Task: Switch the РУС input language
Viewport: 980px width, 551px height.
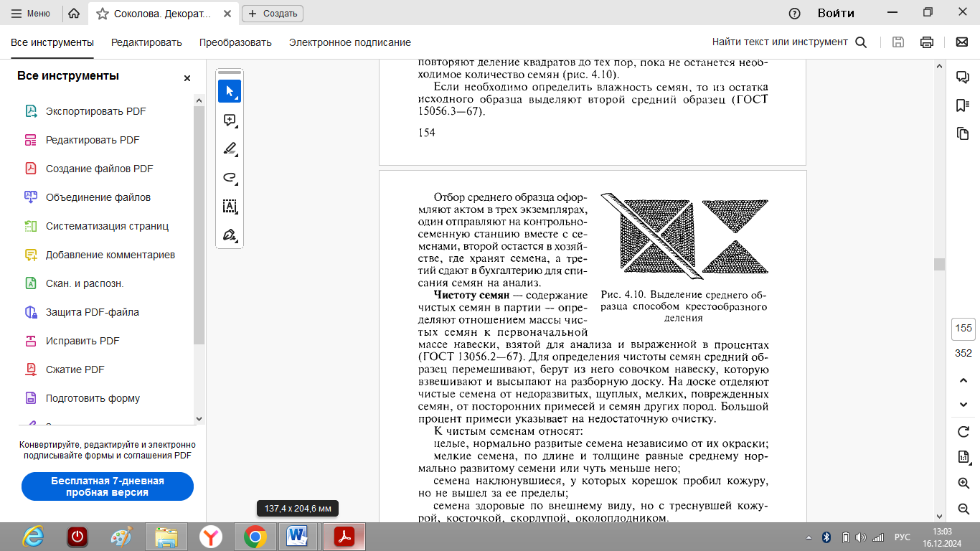Action: (903, 537)
